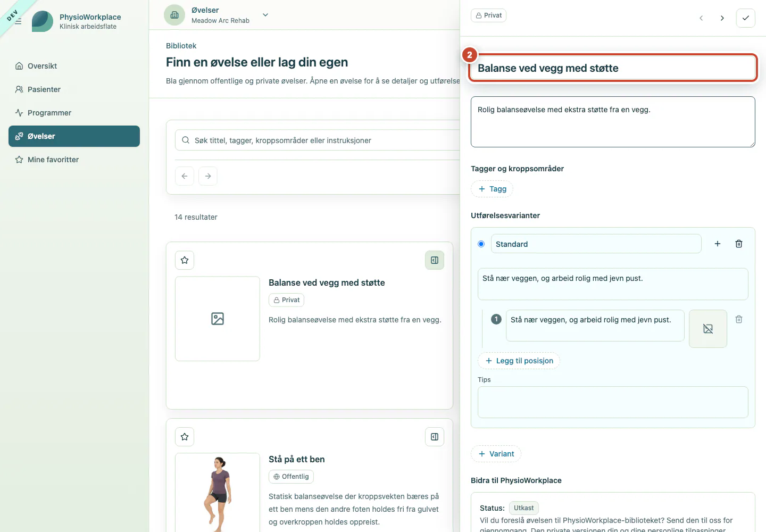Open Pasienter in the sidebar
The height and width of the screenshot is (532, 766).
(74, 89)
